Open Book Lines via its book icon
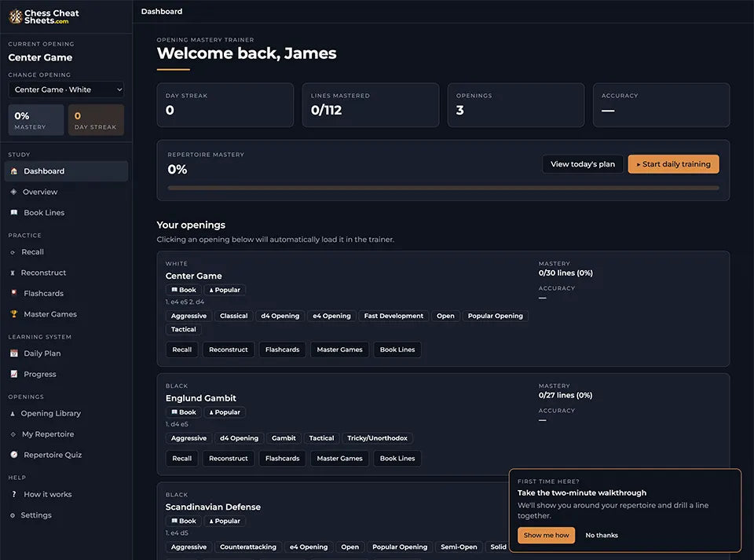The height and width of the screenshot is (560, 754). tap(14, 213)
